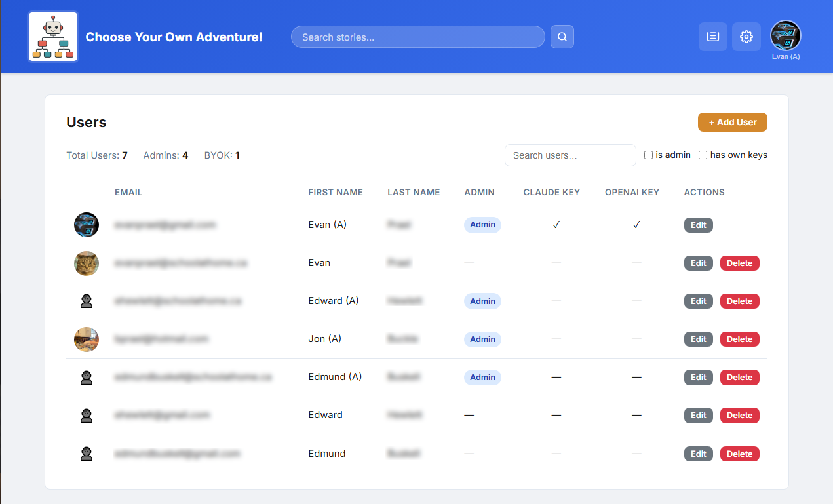Click avatar in the Evan (A) table row

click(87, 225)
